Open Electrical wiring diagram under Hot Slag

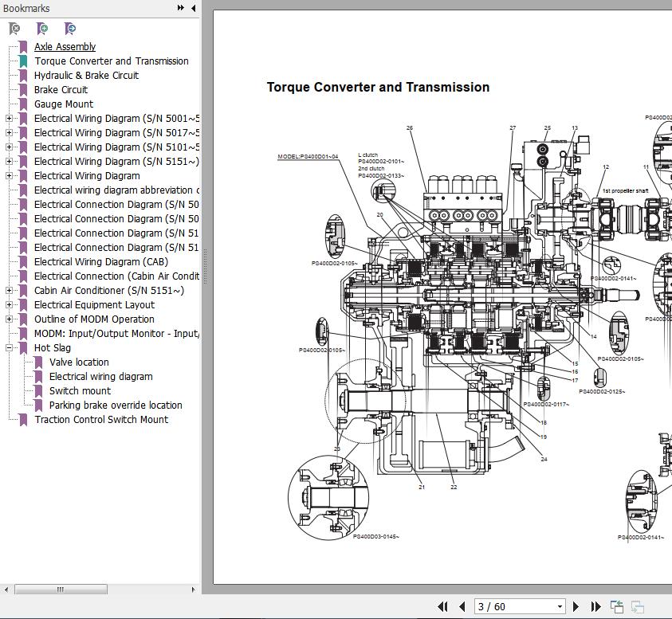pyautogui.click(x=100, y=377)
